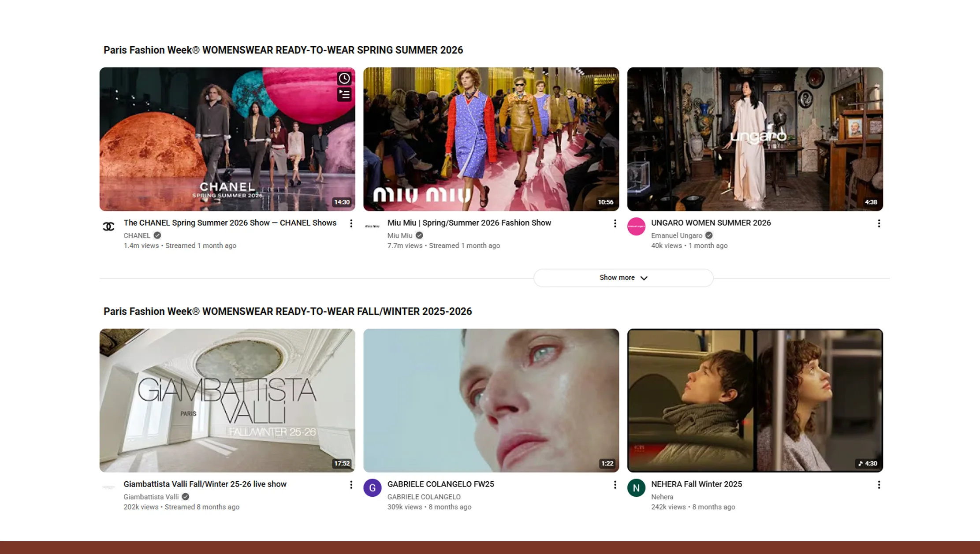The height and width of the screenshot is (554, 980).
Task: Click the green Nehera channel avatar
Action: (x=637, y=487)
